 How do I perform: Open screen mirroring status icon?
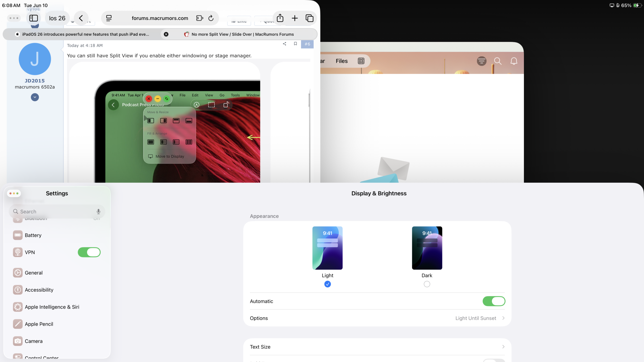click(611, 5)
